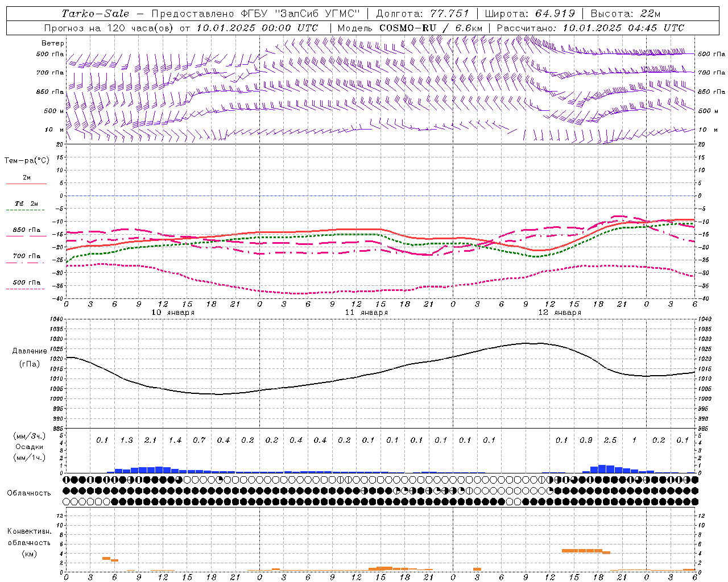Viewport: 728px width, 582px height.
Task: Select the Высота: 22м elevation text
Action: click(626, 14)
